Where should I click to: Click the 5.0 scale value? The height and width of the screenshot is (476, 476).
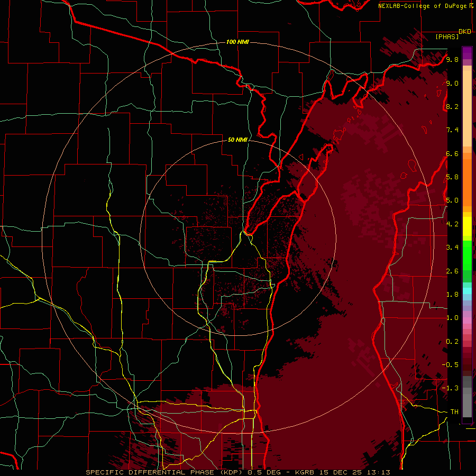452,200
